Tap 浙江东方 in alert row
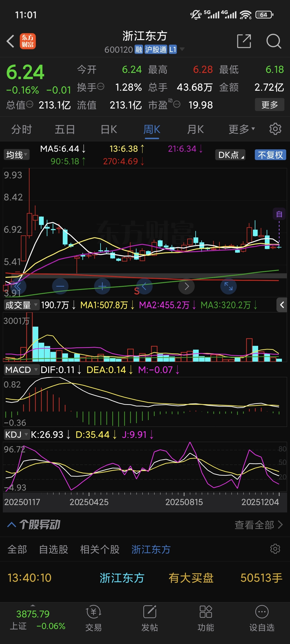 click(x=122, y=578)
